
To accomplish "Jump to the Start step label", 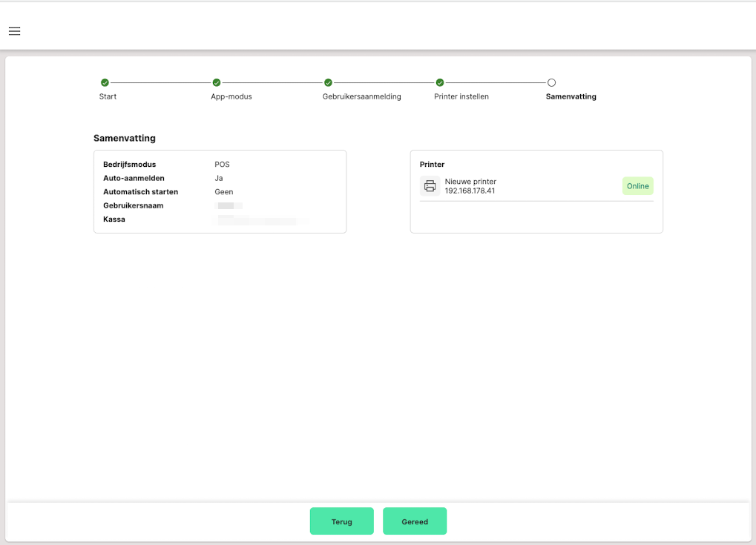I will [x=108, y=96].
